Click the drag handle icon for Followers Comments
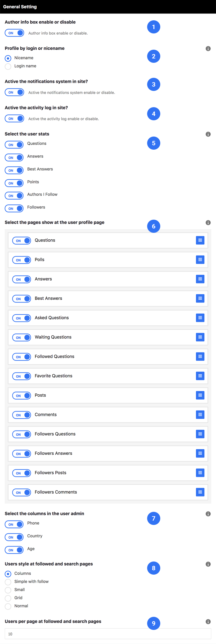Viewport: 216px width, 644px height. click(200, 492)
